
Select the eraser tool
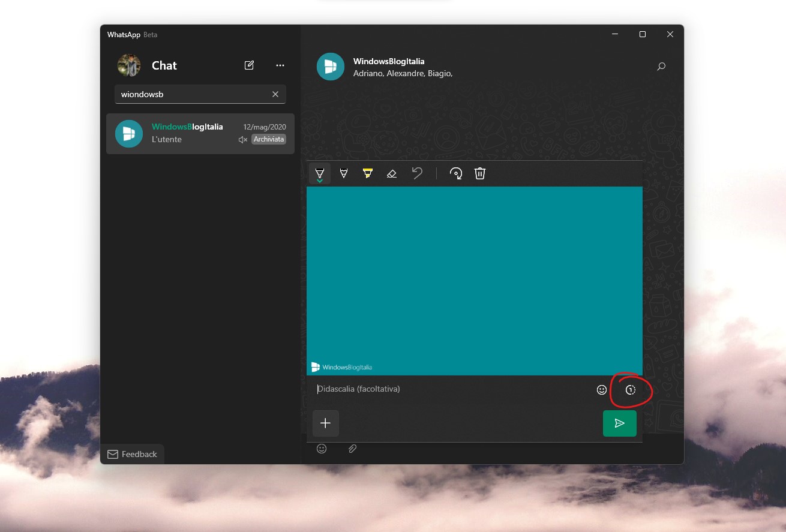392,173
